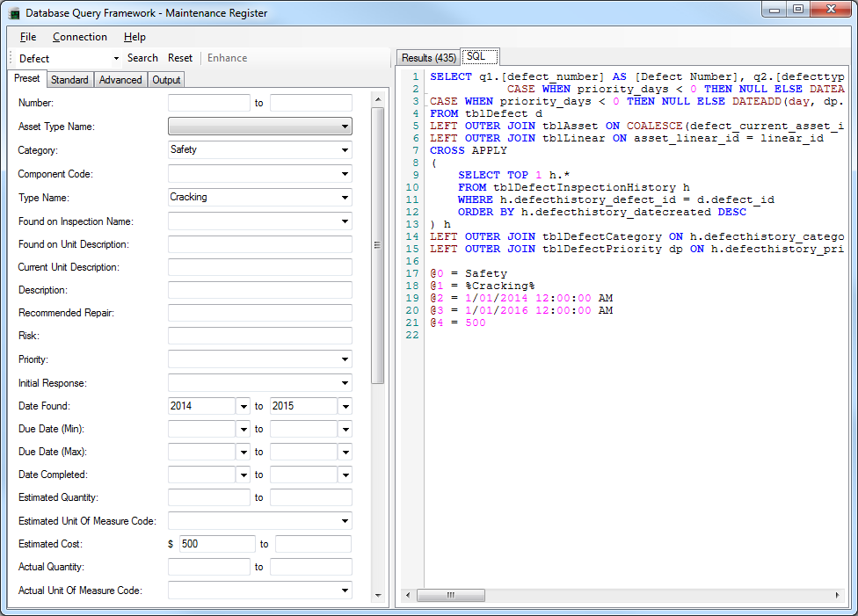Click the Date Found 2015 field
Image resolution: width=858 pixels, height=616 pixels.
tap(303, 406)
